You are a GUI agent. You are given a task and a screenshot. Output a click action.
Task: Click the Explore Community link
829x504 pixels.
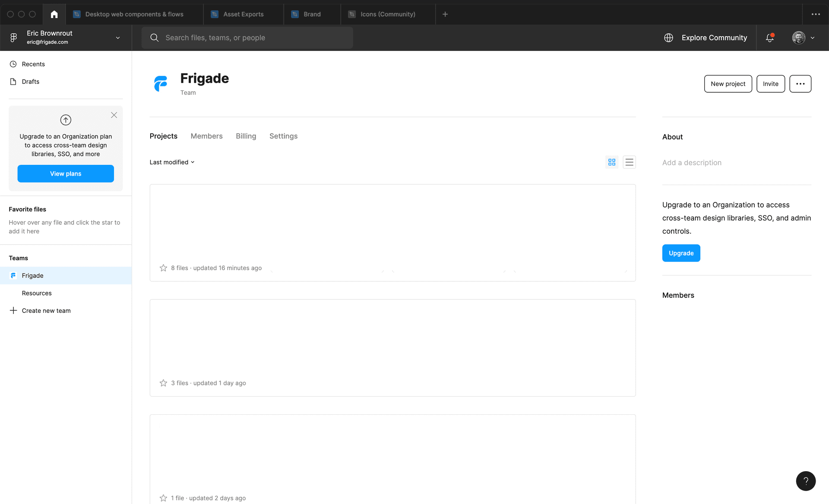tap(714, 38)
